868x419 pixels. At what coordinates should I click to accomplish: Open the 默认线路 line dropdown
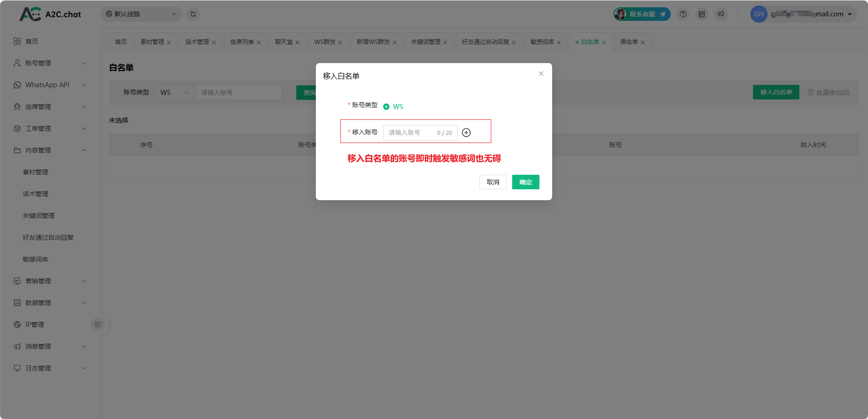[x=141, y=14]
